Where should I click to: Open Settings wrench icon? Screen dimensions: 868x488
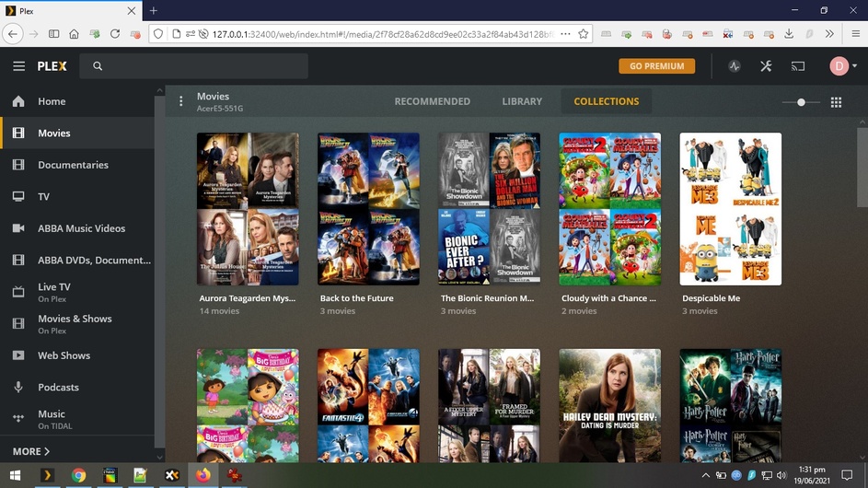pos(766,66)
